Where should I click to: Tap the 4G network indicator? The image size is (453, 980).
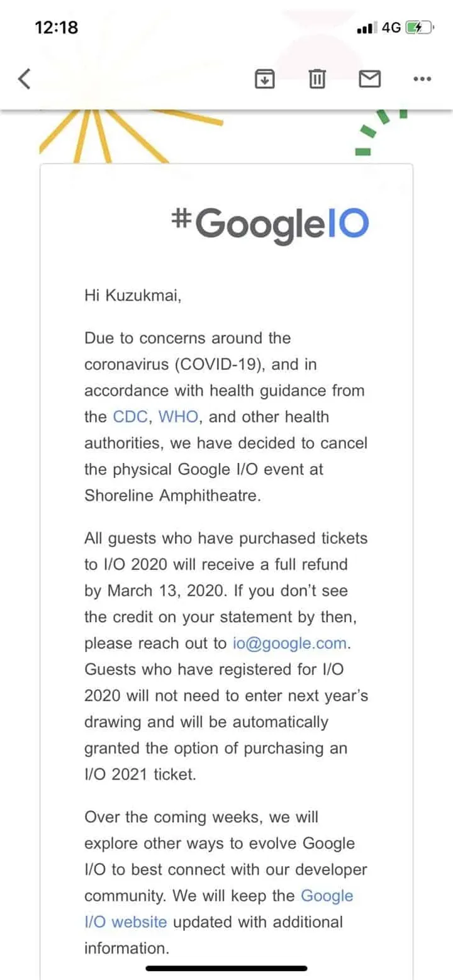point(391,28)
